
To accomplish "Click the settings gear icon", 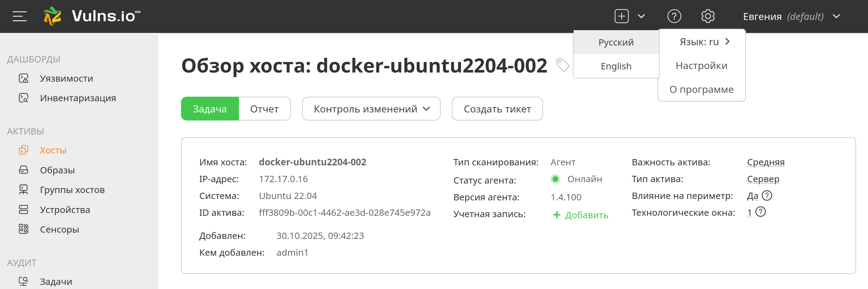I will (x=708, y=16).
